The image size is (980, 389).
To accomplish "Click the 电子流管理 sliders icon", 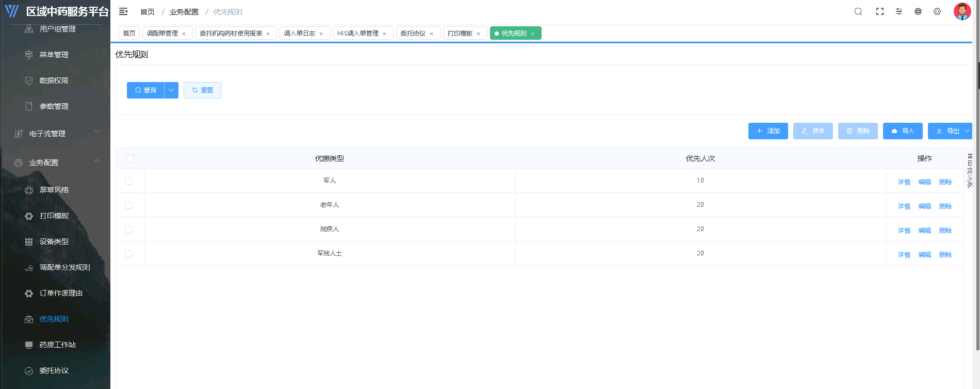I will (x=19, y=134).
